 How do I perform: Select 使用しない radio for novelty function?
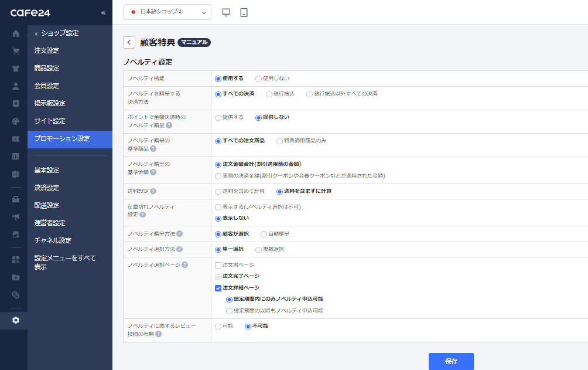(258, 79)
